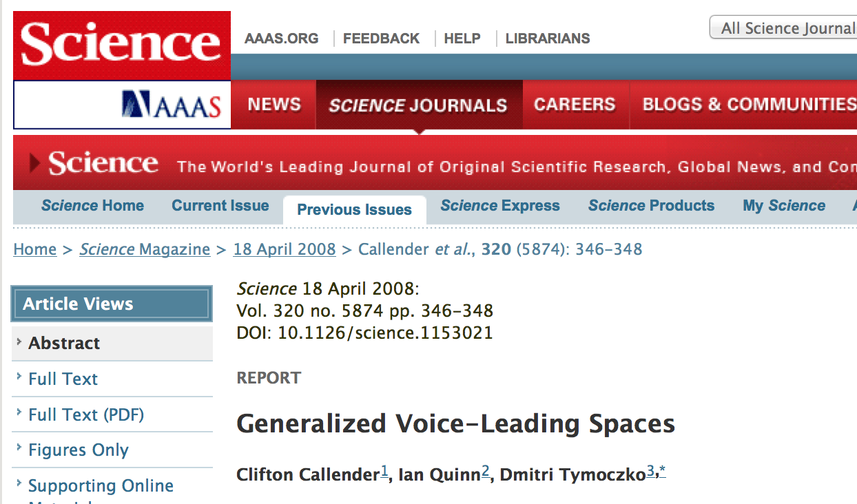Open the Full Text (PDF) view
Screen dimensions: 857x504
tap(86, 414)
